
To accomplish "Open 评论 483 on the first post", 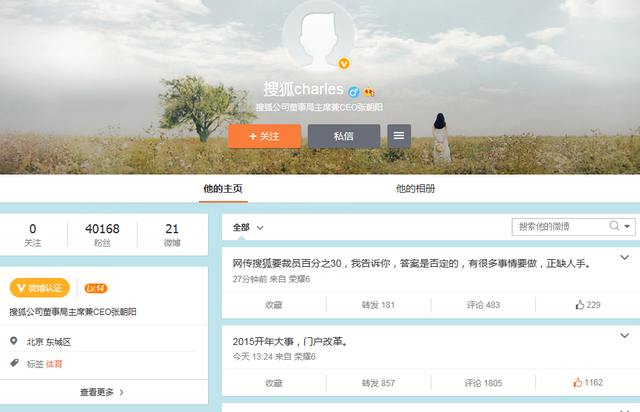I will point(482,304).
